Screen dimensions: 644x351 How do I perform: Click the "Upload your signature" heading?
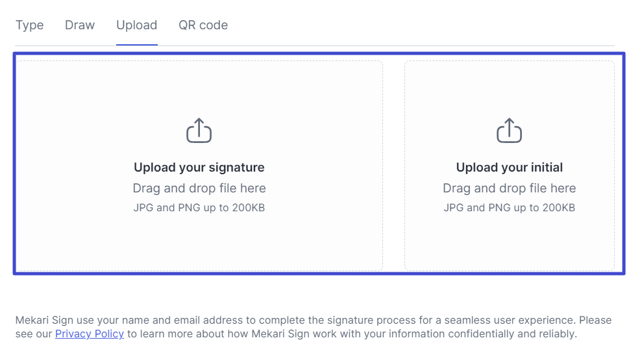[x=199, y=167]
